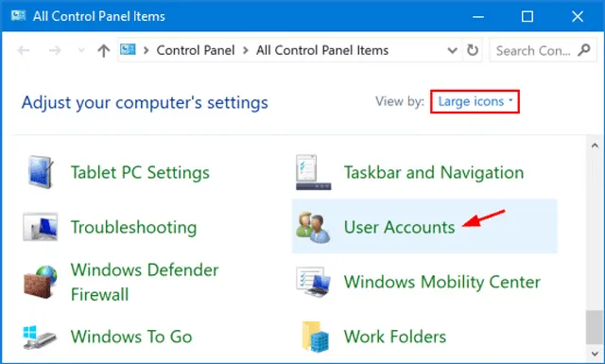Click the scrollbar up arrow
This screenshot has height=364, width=605.
(x=595, y=146)
